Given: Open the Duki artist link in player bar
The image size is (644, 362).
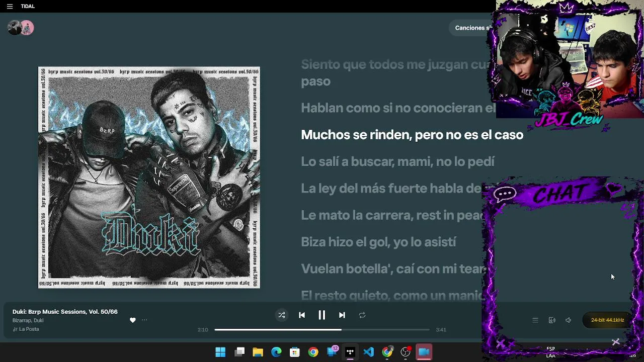Looking at the screenshot, I should click(x=39, y=321).
